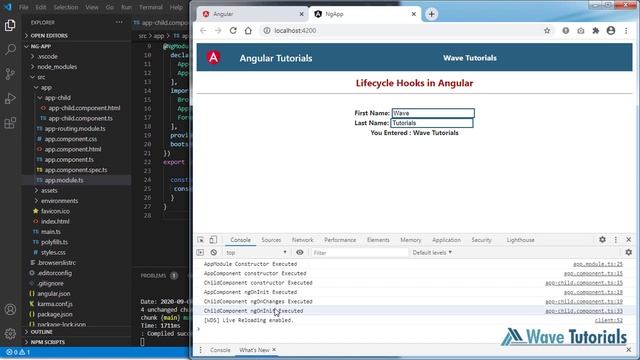The height and width of the screenshot is (360, 640).
Task: Open the Default levels dropdown
Action: pyautogui.click(x=432, y=253)
